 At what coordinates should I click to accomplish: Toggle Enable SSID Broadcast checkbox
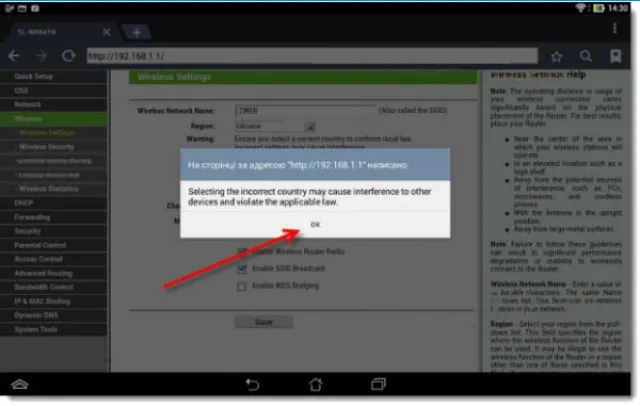242,268
